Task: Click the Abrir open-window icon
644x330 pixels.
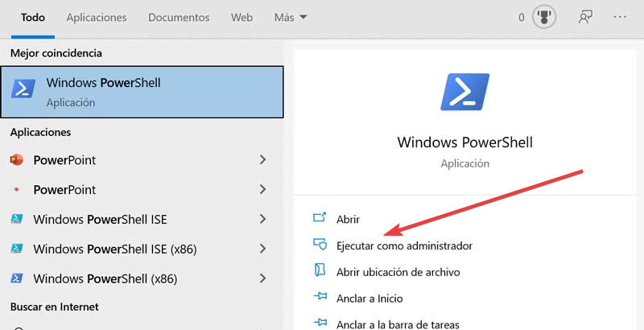Action: tap(320, 217)
